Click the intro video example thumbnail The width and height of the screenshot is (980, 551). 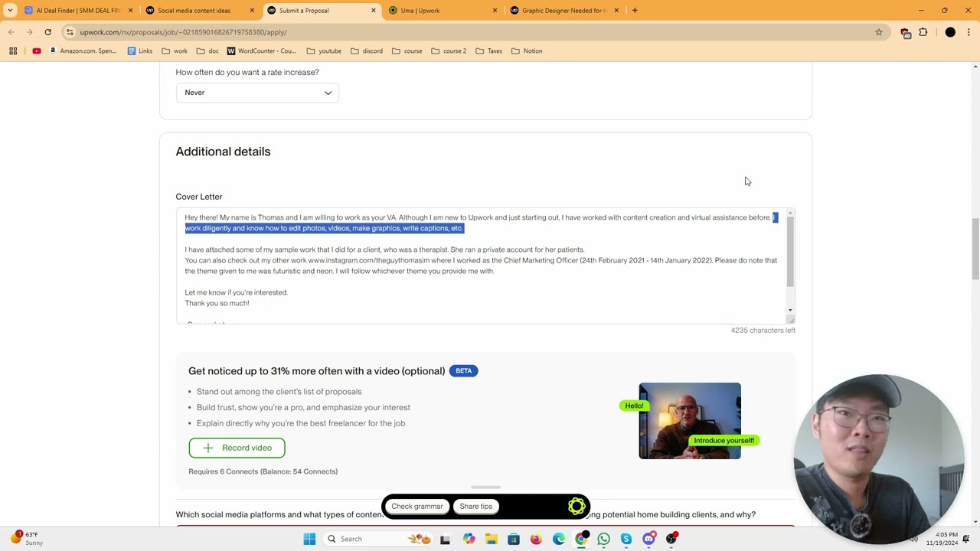coord(690,421)
